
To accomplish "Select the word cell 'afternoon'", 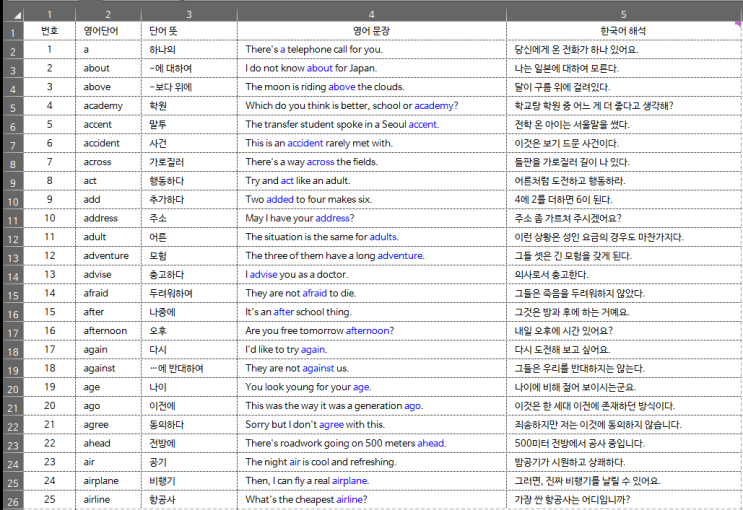I will point(108,331).
